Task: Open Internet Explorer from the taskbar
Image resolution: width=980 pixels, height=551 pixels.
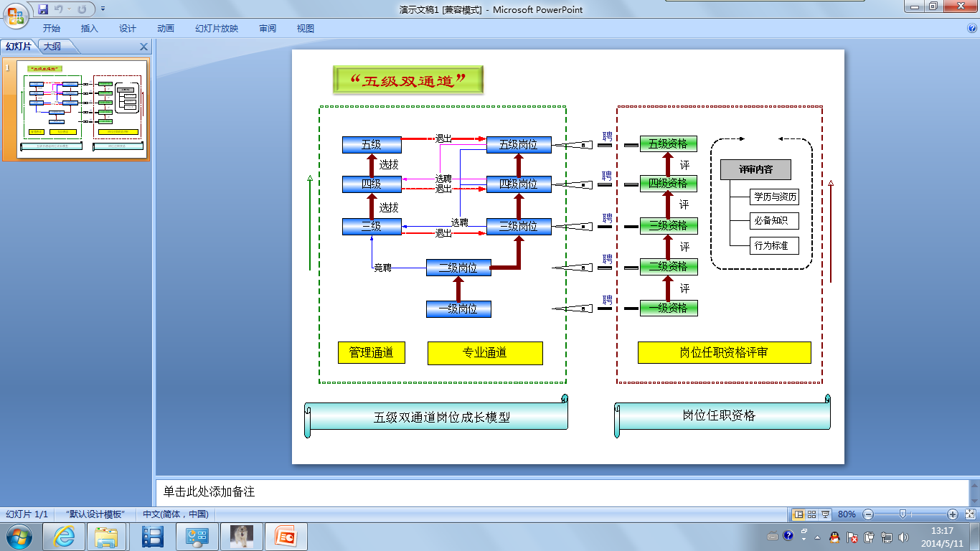Action: pyautogui.click(x=64, y=537)
